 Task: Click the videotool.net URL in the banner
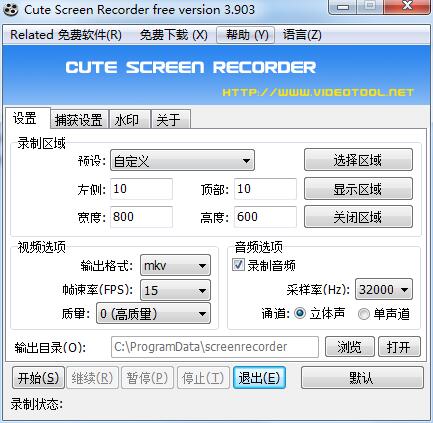click(x=318, y=92)
